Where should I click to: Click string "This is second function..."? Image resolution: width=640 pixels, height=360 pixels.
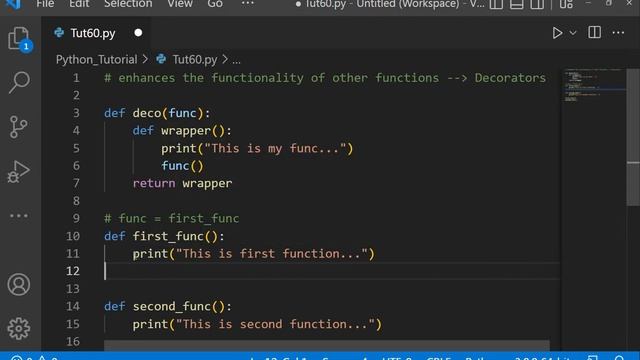pos(275,324)
